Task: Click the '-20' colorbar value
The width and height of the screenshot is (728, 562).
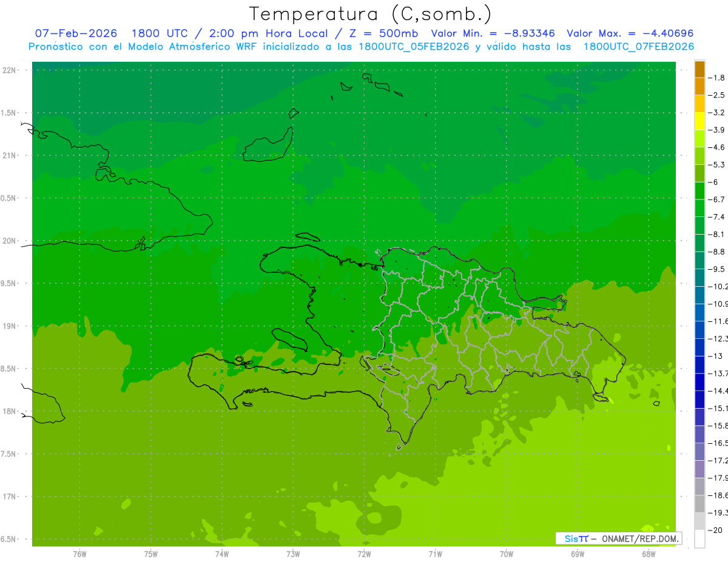Action: coord(715,530)
